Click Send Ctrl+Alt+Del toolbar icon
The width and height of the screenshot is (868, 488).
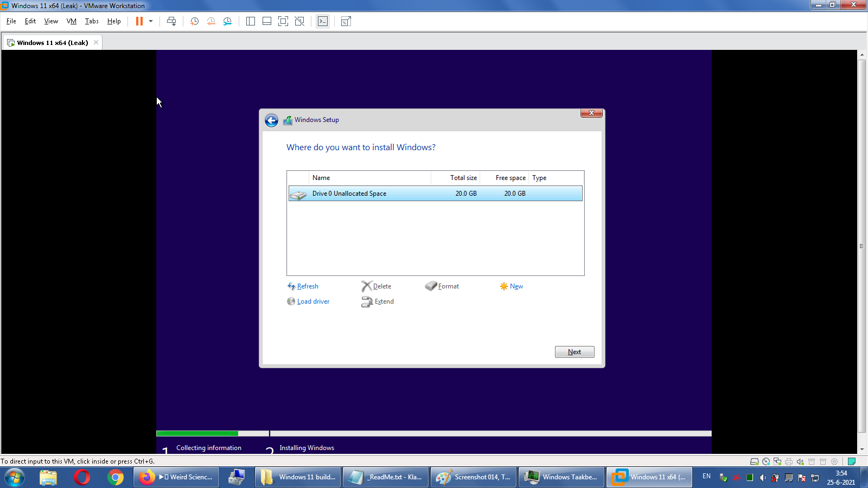click(171, 21)
